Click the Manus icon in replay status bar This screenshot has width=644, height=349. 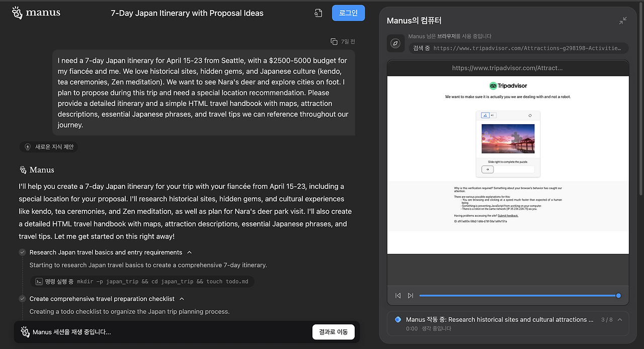25,332
